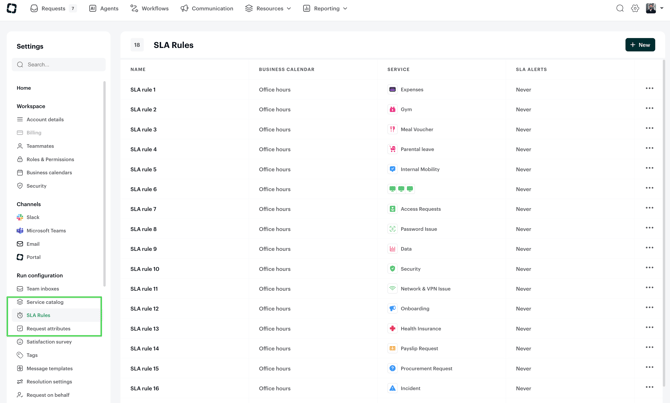Image resolution: width=670 pixels, height=403 pixels.
Task: Open the three-dot menu for SLA rule 1
Action: point(649,89)
